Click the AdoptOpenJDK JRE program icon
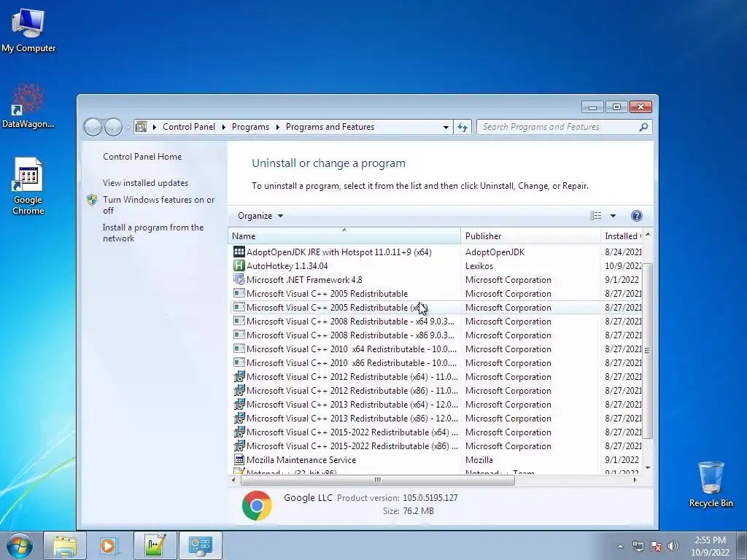 click(239, 252)
